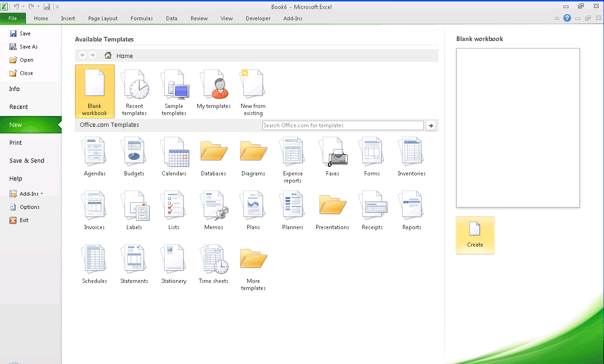Viewport: 604px width, 364px height.
Task: Open the Planners template category
Action: coord(293,210)
